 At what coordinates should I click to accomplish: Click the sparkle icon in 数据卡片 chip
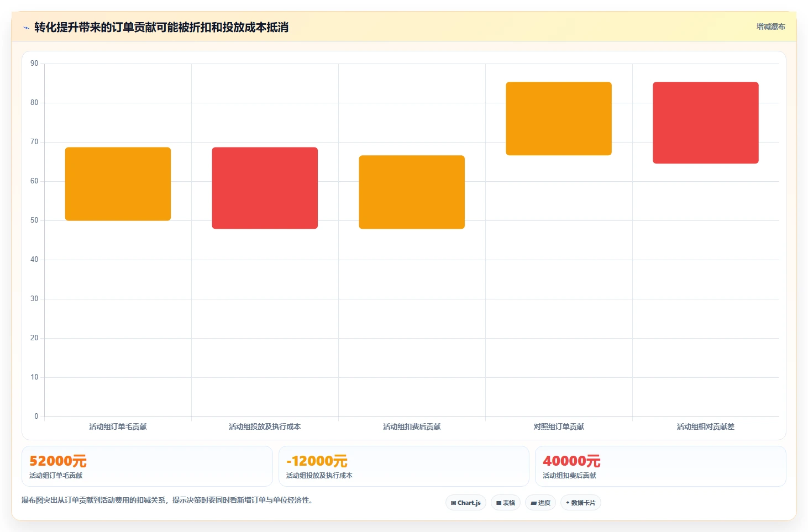tap(568, 503)
